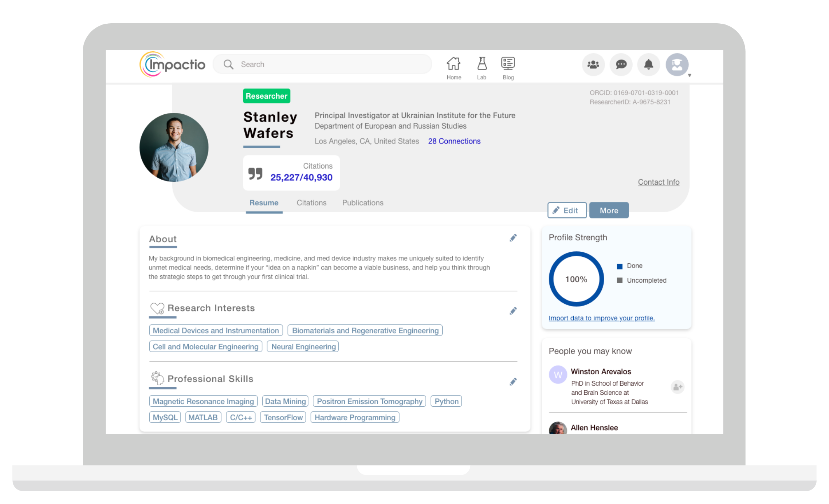Click the Stanley Wafers name heading
This screenshot has width=829, height=504.
[x=270, y=125]
